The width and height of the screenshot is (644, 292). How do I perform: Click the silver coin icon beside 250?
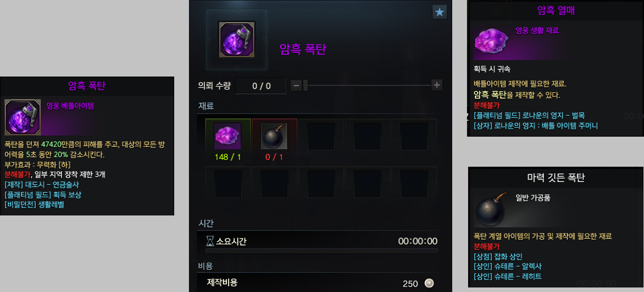tap(429, 283)
